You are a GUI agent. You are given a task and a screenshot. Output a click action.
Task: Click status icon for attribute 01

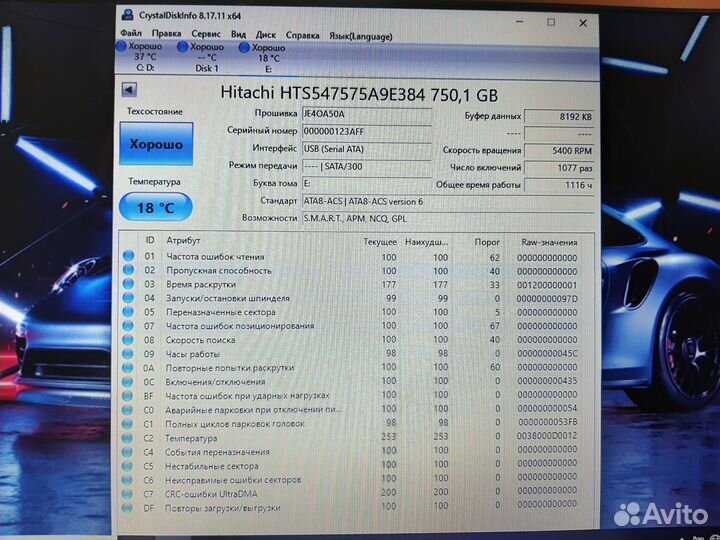pos(129,256)
